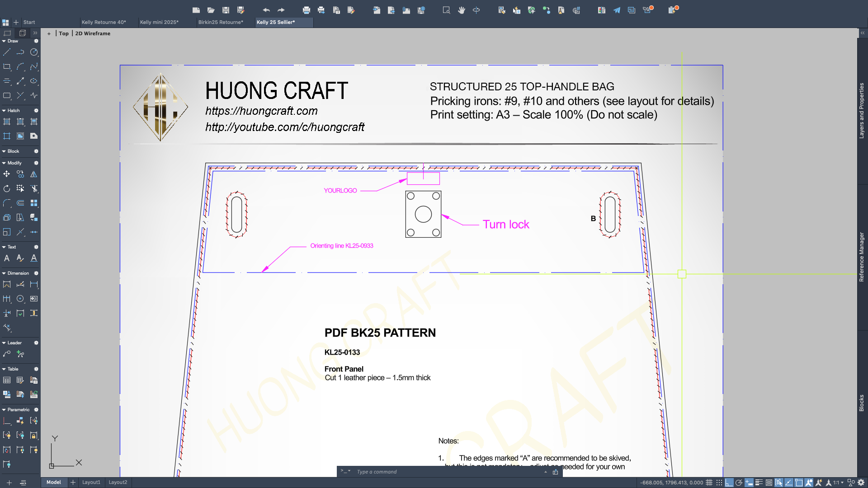Select the Arc tool
The width and height of the screenshot is (868, 488).
point(20,67)
